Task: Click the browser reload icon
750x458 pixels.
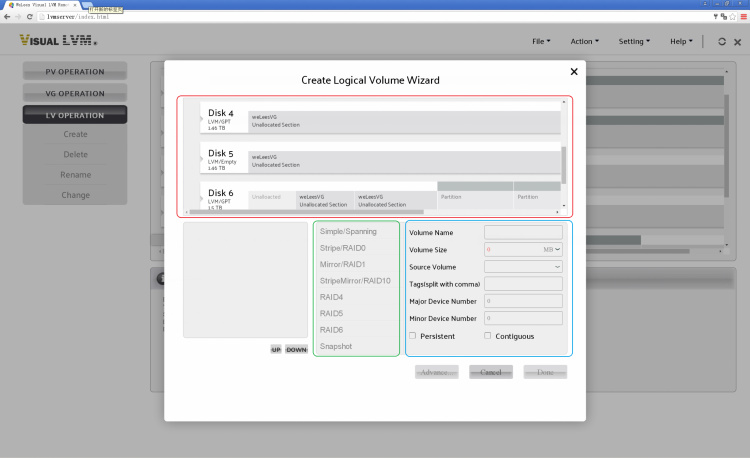Action: (x=31, y=17)
